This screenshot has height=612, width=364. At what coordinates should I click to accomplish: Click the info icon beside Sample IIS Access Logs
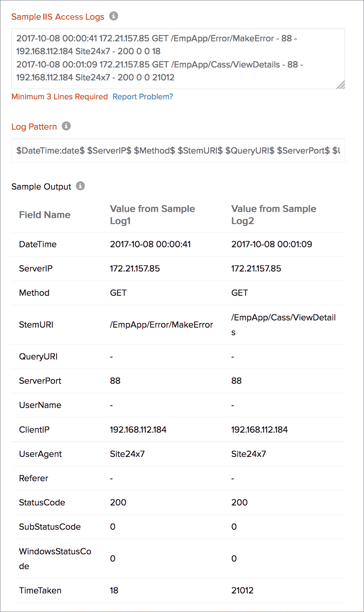coord(113,16)
